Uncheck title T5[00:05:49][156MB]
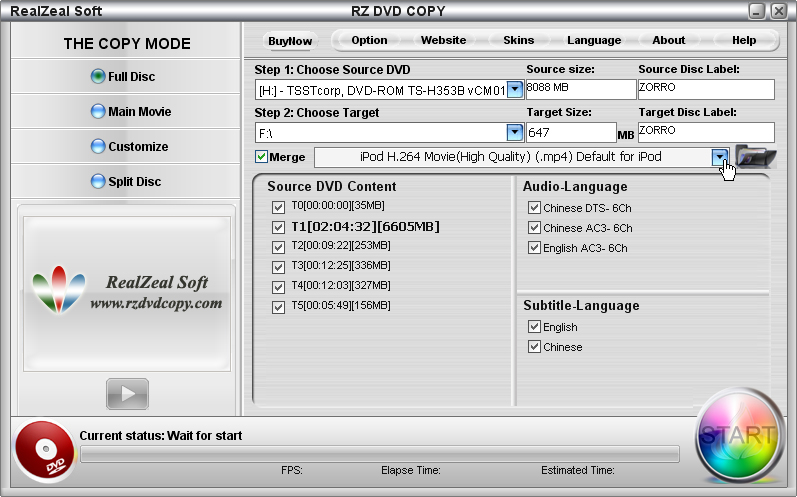This screenshot has height=497, width=797. [x=278, y=307]
